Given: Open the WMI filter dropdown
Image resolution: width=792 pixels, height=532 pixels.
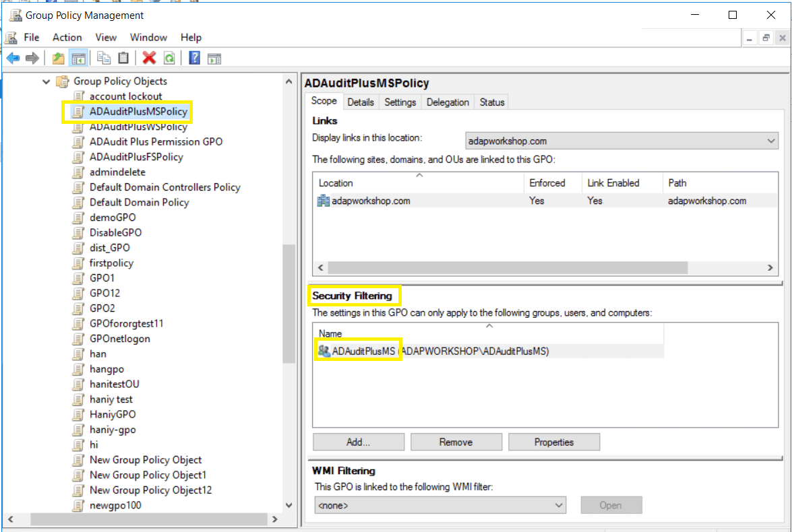Looking at the screenshot, I should tap(440, 505).
